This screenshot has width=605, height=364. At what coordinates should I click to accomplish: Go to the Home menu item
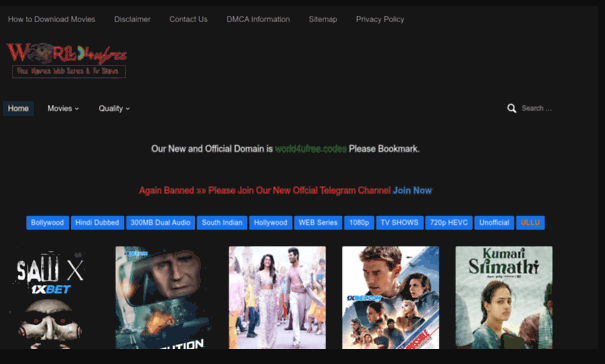point(18,108)
